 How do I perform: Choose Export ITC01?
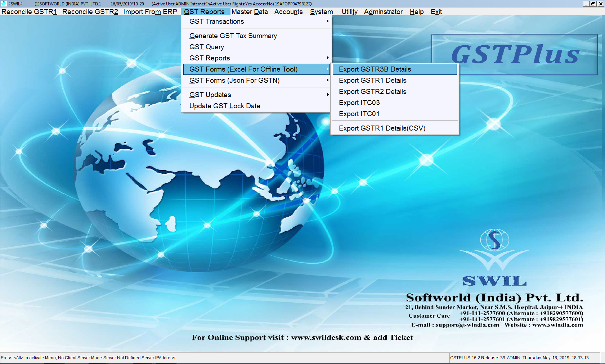395,114
